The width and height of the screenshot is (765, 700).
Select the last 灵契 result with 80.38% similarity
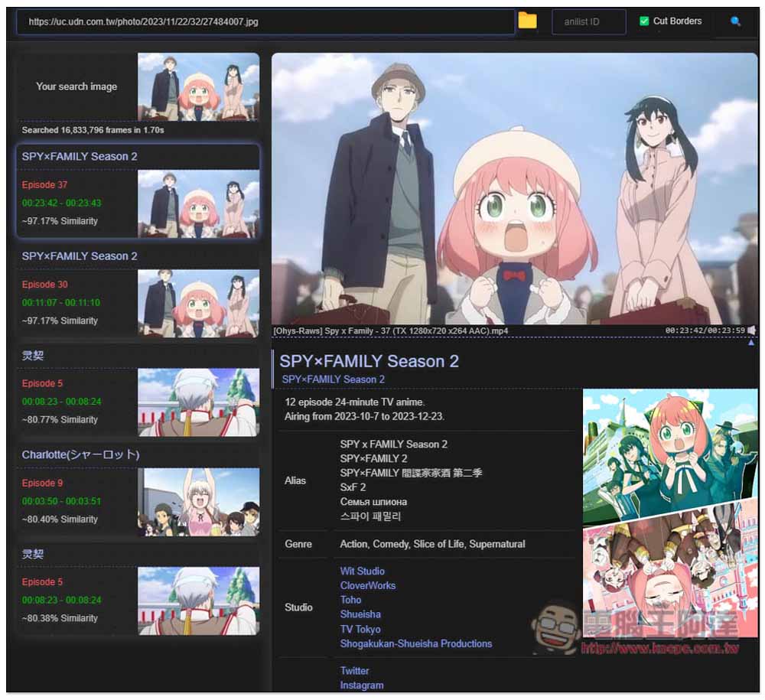138,590
